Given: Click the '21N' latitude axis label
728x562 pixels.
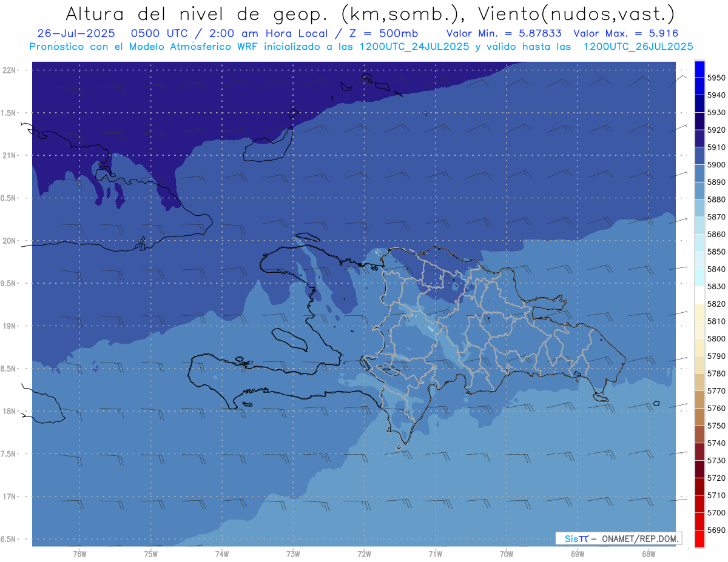Looking at the screenshot, I should pyautogui.click(x=9, y=156).
